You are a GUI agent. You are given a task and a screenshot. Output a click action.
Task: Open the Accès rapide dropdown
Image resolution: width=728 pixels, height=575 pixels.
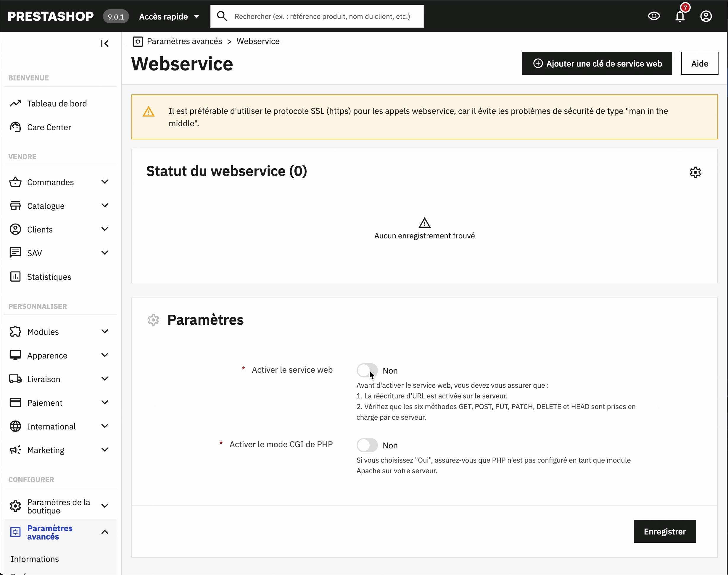(x=169, y=16)
